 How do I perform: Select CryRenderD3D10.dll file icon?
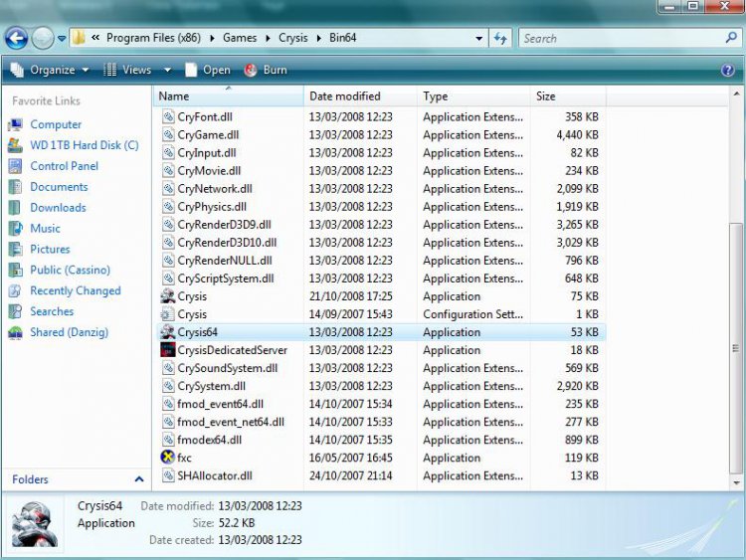pyautogui.click(x=168, y=242)
